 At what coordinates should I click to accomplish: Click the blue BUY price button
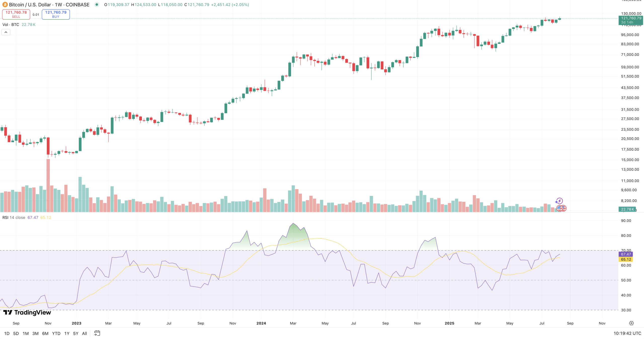(x=56, y=14)
